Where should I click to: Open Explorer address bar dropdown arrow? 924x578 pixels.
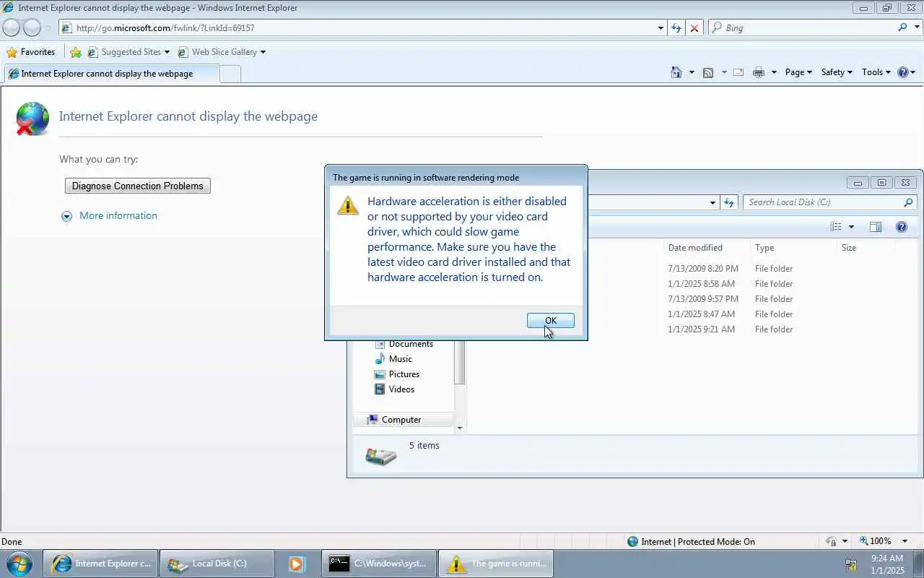click(712, 202)
